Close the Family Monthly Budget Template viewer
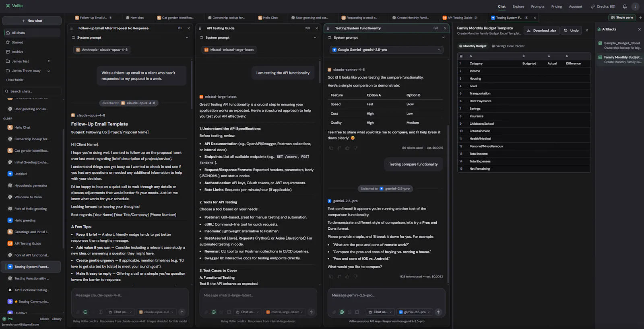This screenshot has height=329, width=644. tap(587, 31)
